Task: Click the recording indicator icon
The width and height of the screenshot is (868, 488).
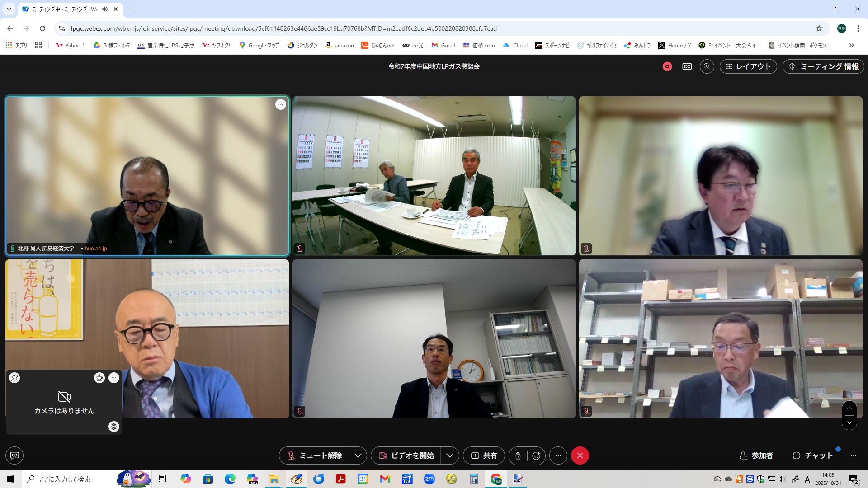Action: tap(667, 66)
